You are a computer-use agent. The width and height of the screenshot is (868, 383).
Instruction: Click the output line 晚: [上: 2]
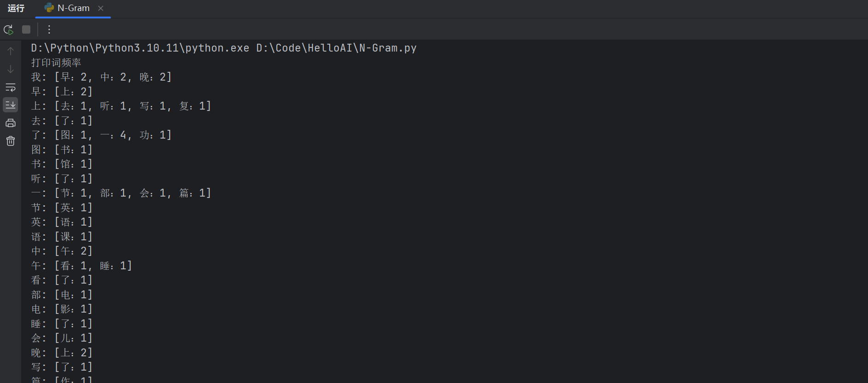click(x=62, y=353)
